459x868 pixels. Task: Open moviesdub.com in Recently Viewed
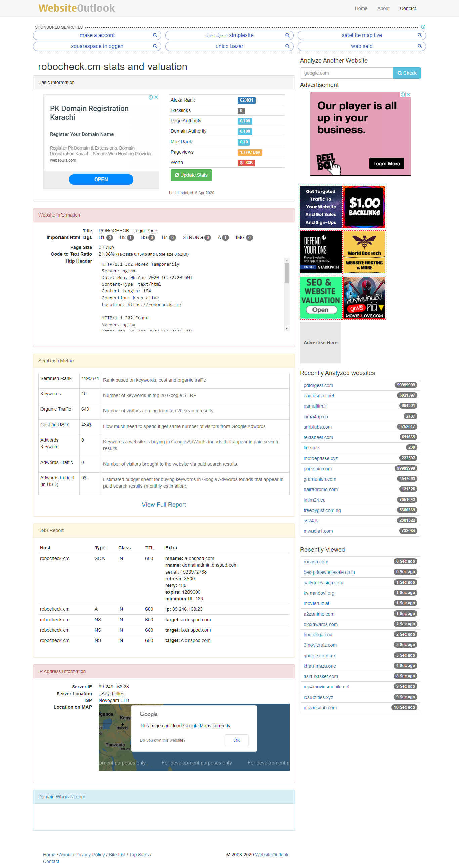point(320,708)
